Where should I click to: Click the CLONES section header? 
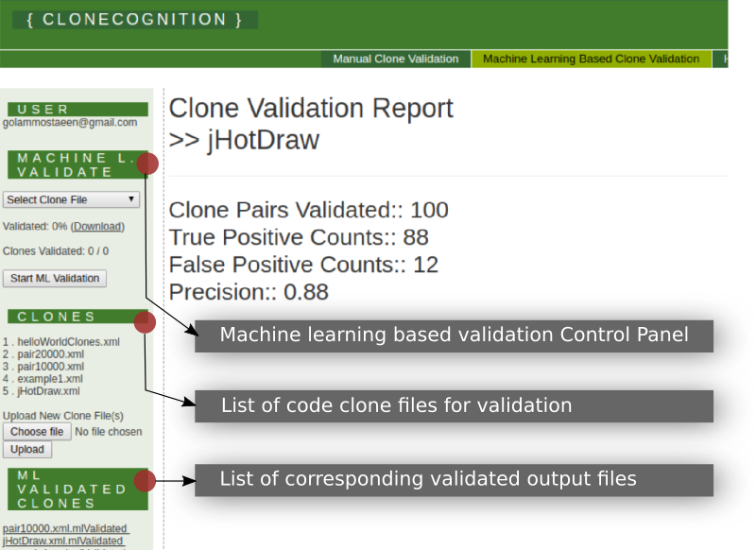click(x=77, y=317)
